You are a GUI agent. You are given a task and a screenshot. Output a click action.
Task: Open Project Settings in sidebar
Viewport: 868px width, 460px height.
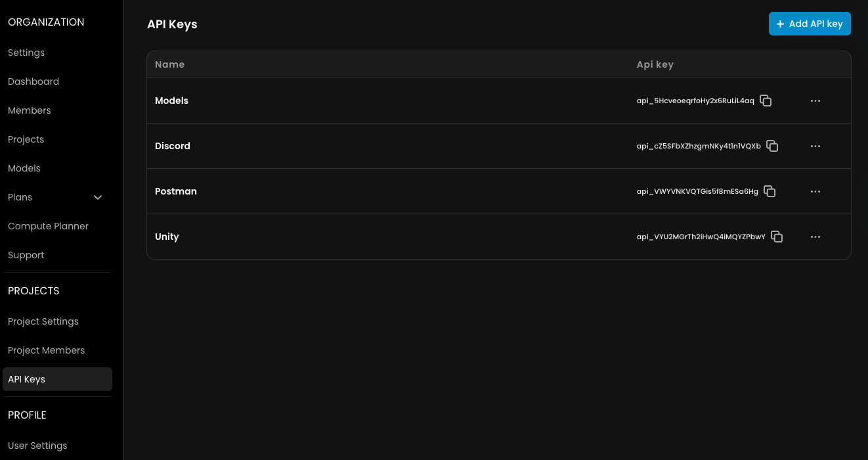(43, 321)
